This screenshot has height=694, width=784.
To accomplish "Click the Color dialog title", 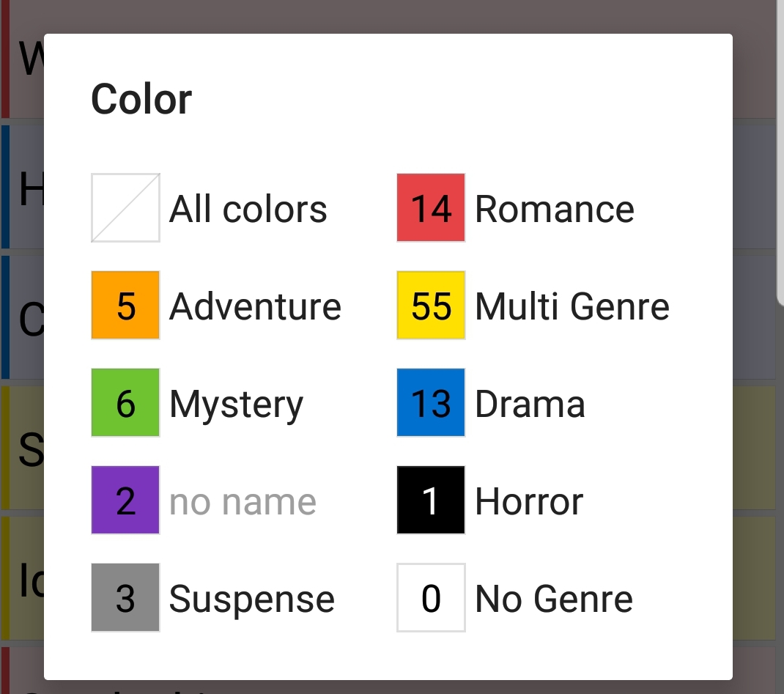I will pos(141,97).
